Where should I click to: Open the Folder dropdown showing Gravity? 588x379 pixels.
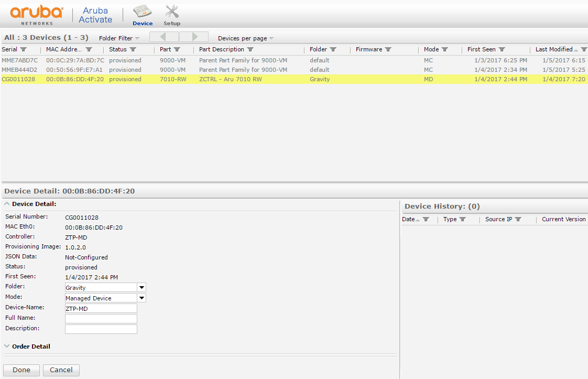(x=141, y=287)
